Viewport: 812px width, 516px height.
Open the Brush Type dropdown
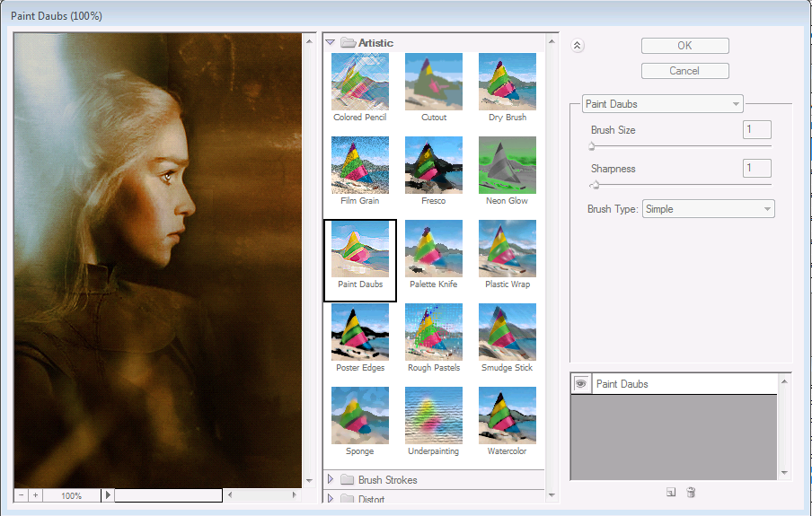point(708,209)
